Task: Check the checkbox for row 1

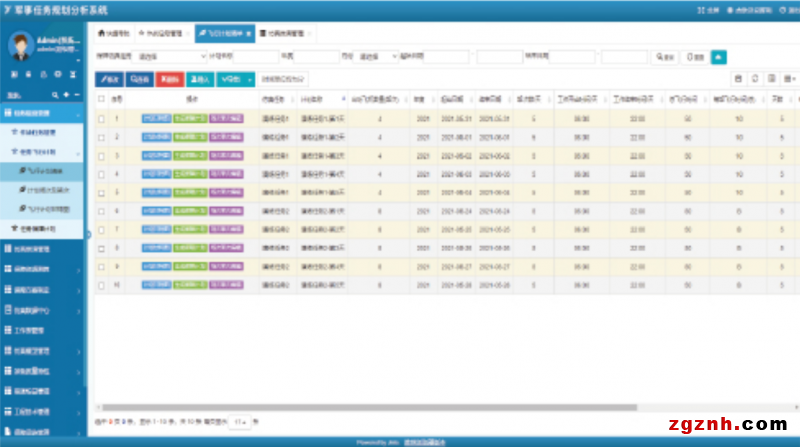Action: pyautogui.click(x=101, y=119)
